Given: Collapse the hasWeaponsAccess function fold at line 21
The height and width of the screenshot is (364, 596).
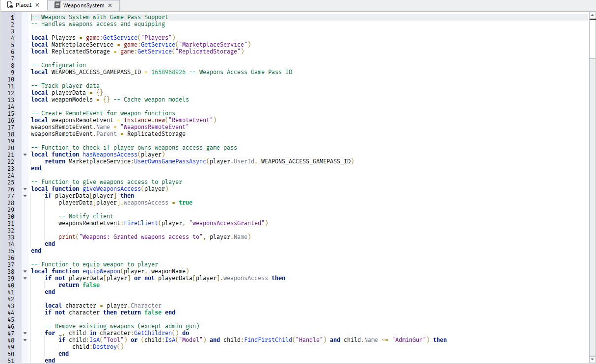Looking at the screenshot, I should point(25,155).
